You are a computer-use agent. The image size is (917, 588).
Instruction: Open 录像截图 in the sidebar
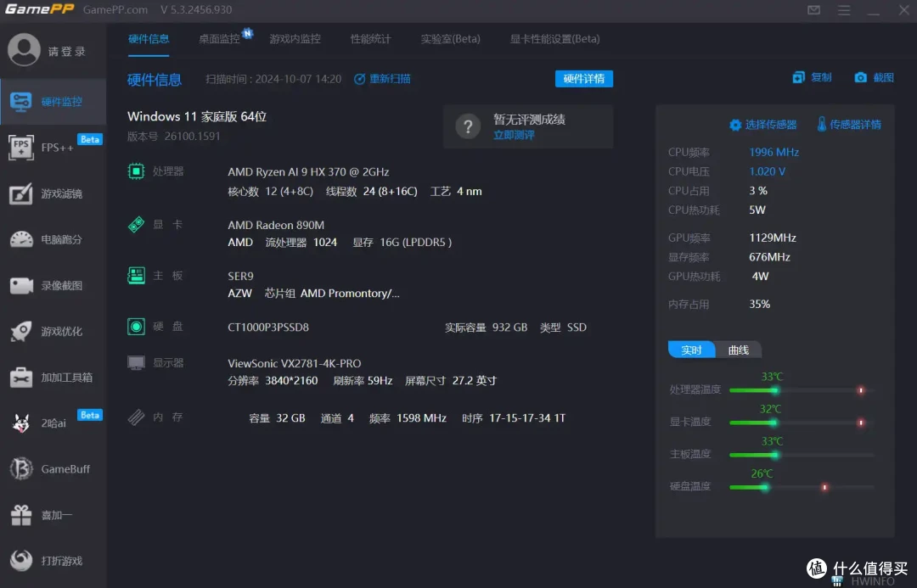click(x=53, y=285)
